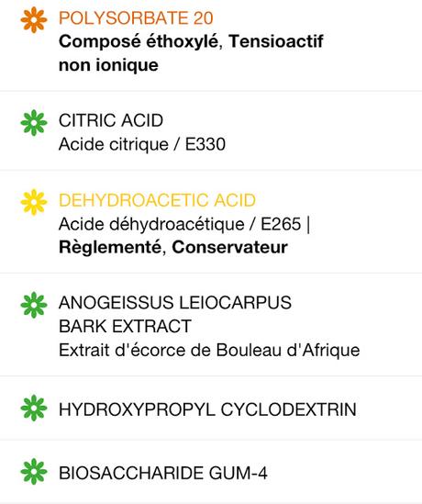The image size is (422, 504).
Task: Tap the 'BARK EXTRACT' text line
Action: pyautogui.click(x=126, y=327)
